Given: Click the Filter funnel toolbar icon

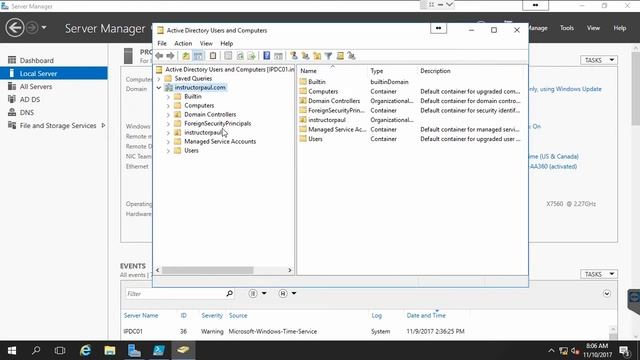Looking at the screenshot, I should (328, 56).
